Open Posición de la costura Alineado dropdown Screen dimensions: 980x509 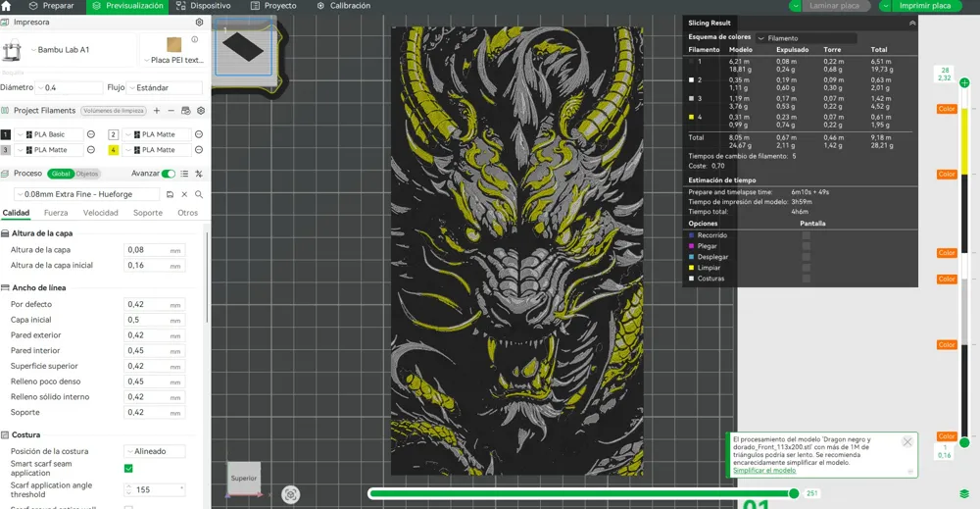(155, 451)
